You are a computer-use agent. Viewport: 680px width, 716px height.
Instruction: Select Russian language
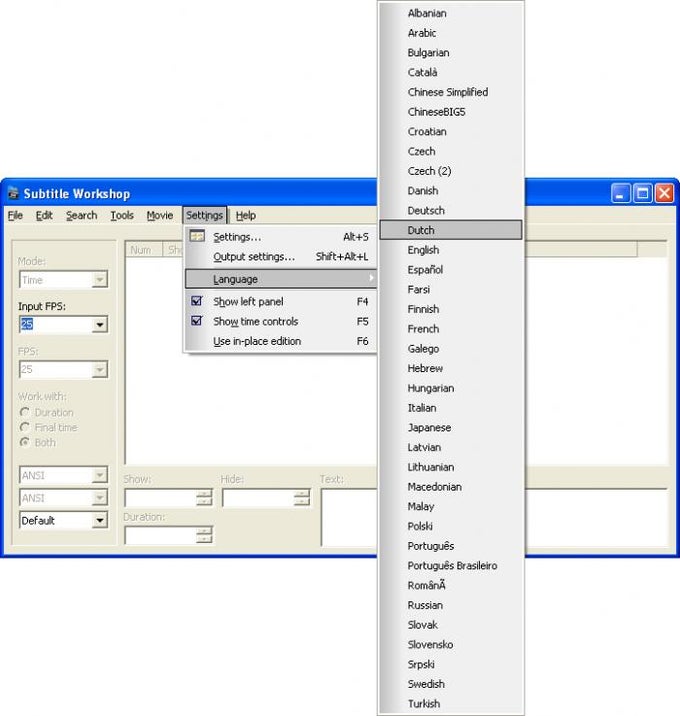[x=451, y=605]
